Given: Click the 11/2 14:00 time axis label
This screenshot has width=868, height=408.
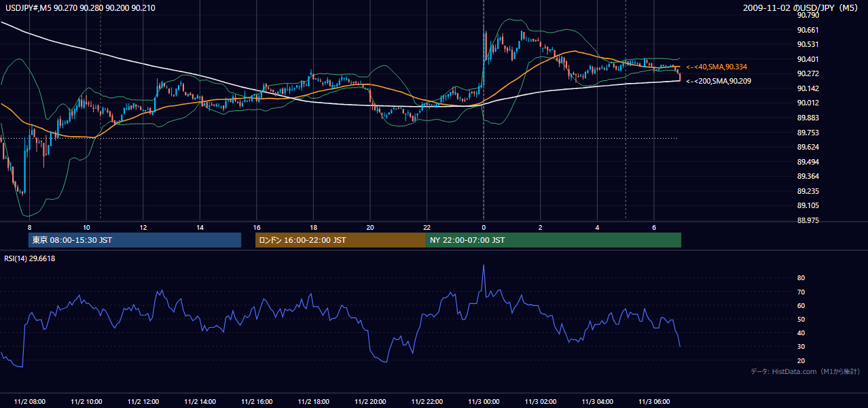Looking at the screenshot, I should point(200,401).
